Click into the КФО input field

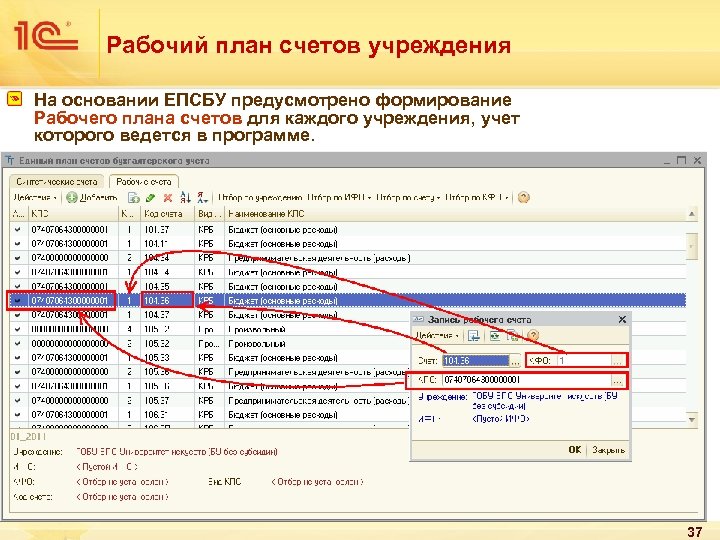[x=584, y=361]
